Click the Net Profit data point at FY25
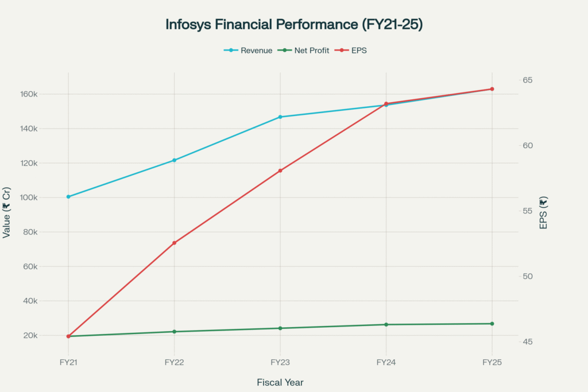 click(x=492, y=324)
